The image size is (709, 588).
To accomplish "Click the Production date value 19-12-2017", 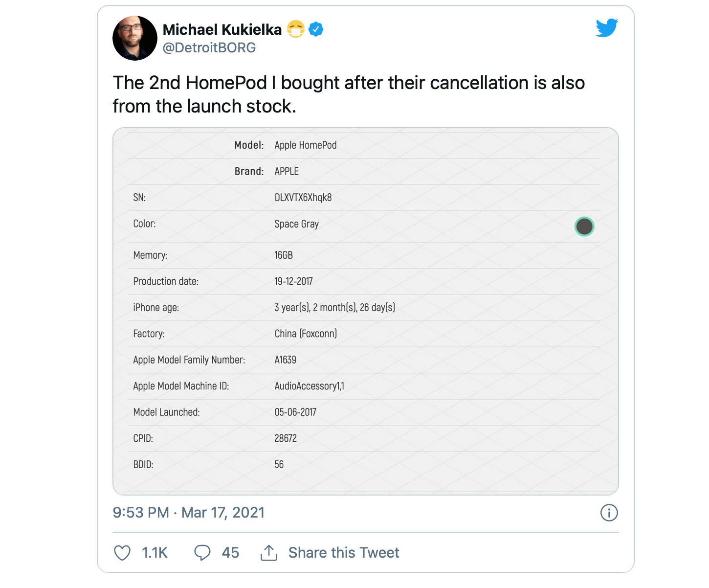I will pos(293,281).
